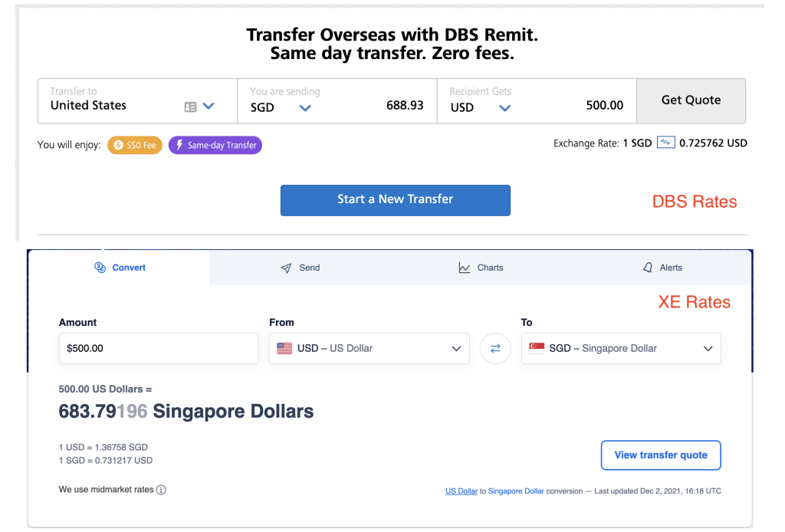Screen dimensions: 785x532
Task: Click the S$0 Fee badge
Action: pos(135,145)
